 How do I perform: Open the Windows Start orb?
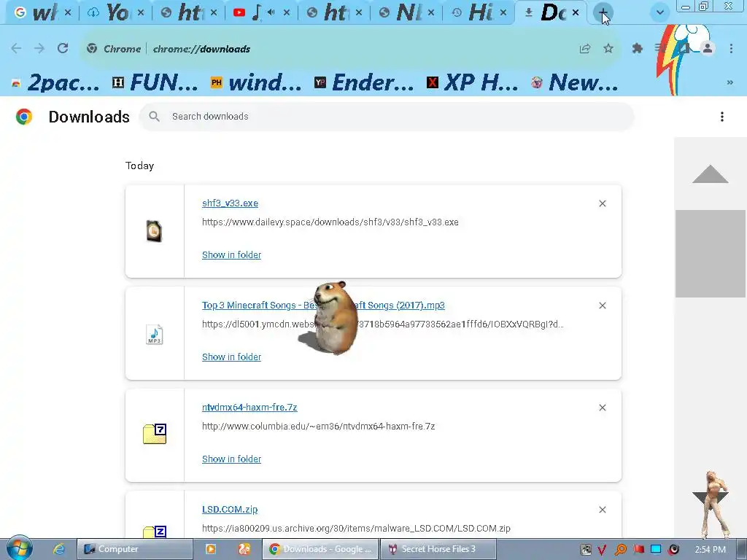coord(19,548)
